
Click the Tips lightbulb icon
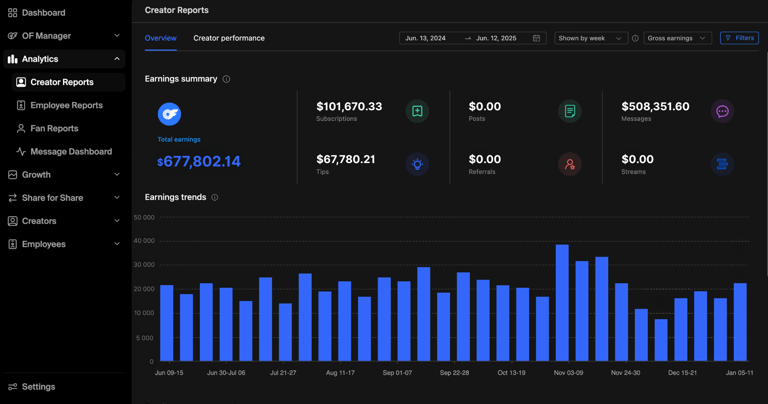pyautogui.click(x=417, y=164)
